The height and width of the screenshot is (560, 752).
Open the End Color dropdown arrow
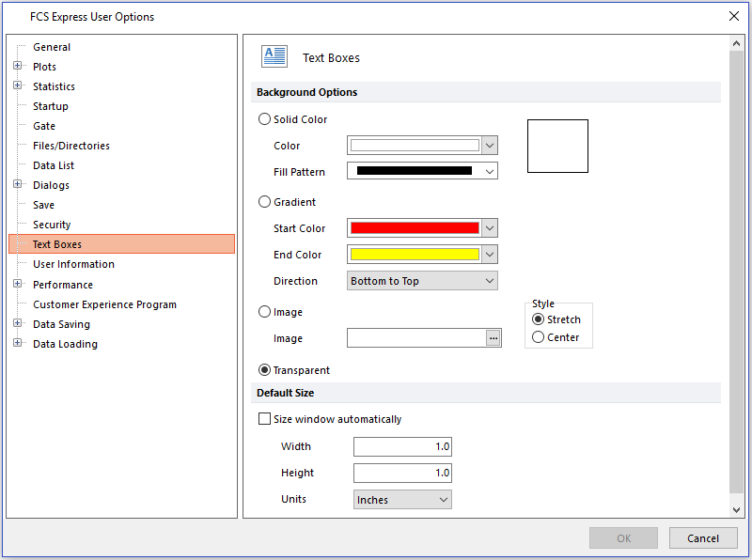(x=490, y=255)
